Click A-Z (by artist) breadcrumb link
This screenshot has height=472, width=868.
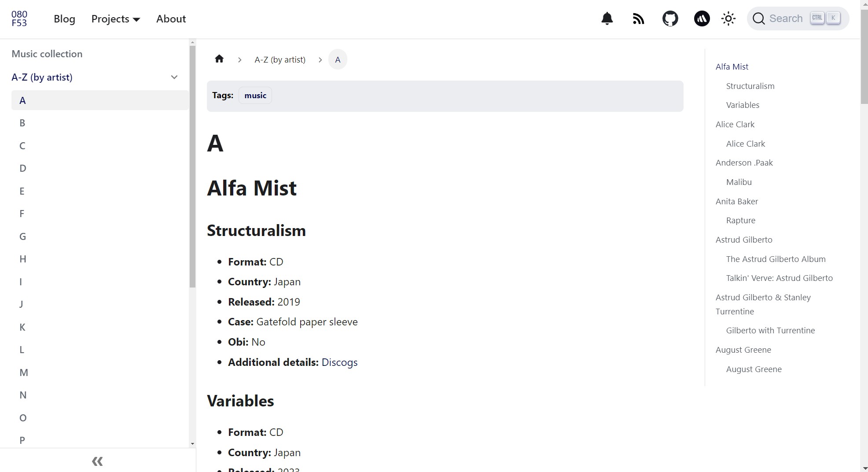tap(280, 59)
